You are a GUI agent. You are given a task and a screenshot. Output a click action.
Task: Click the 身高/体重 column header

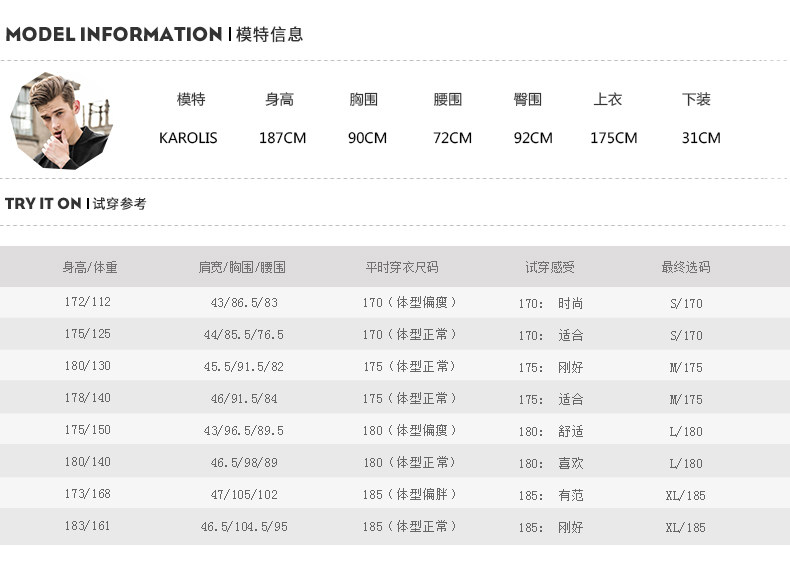point(90,267)
